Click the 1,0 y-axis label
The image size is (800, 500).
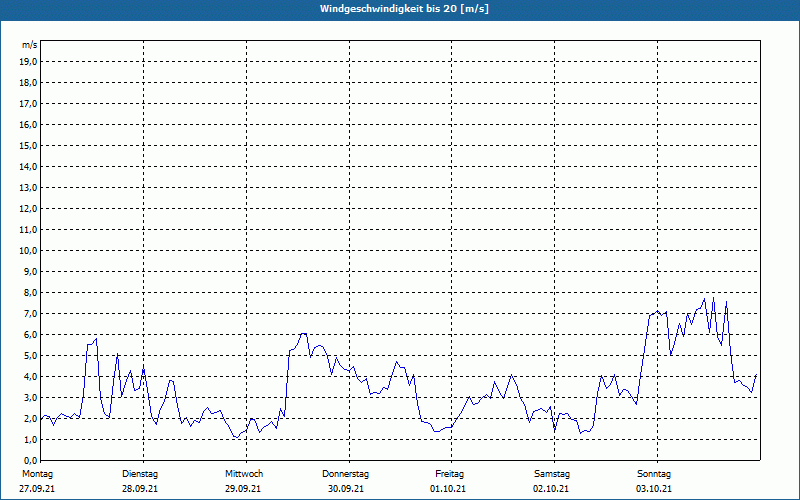click(x=31, y=440)
